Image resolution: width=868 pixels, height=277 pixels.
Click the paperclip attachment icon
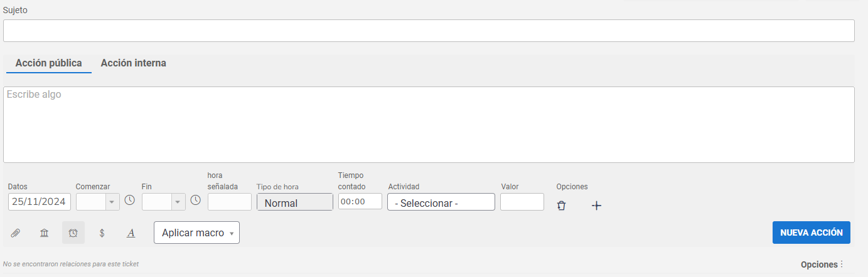(x=15, y=233)
